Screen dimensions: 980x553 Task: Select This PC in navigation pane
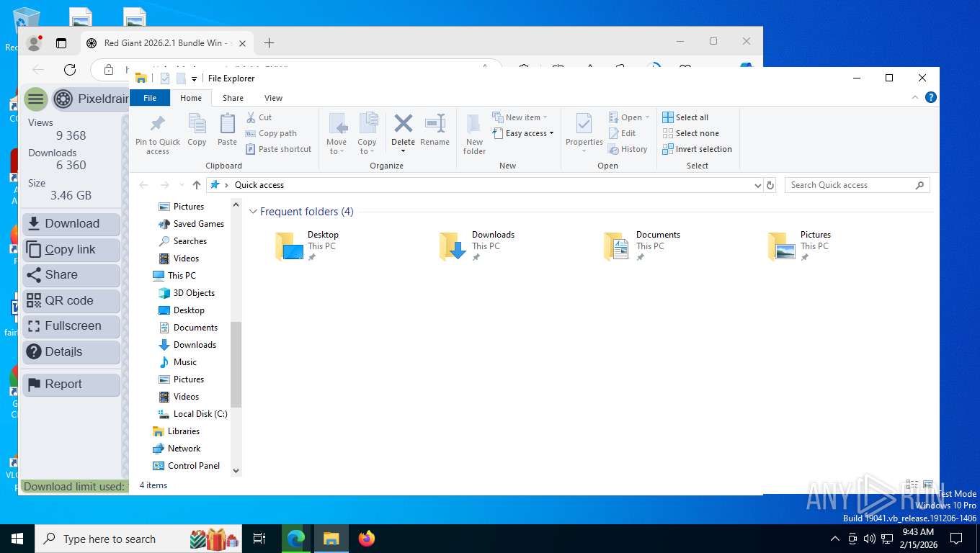click(174, 276)
